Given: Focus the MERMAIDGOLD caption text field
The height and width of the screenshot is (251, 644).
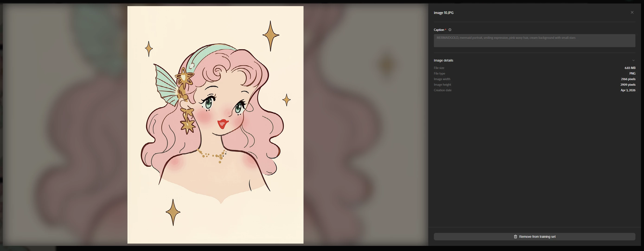Looking at the screenshot, I should [x=534, y=41].
